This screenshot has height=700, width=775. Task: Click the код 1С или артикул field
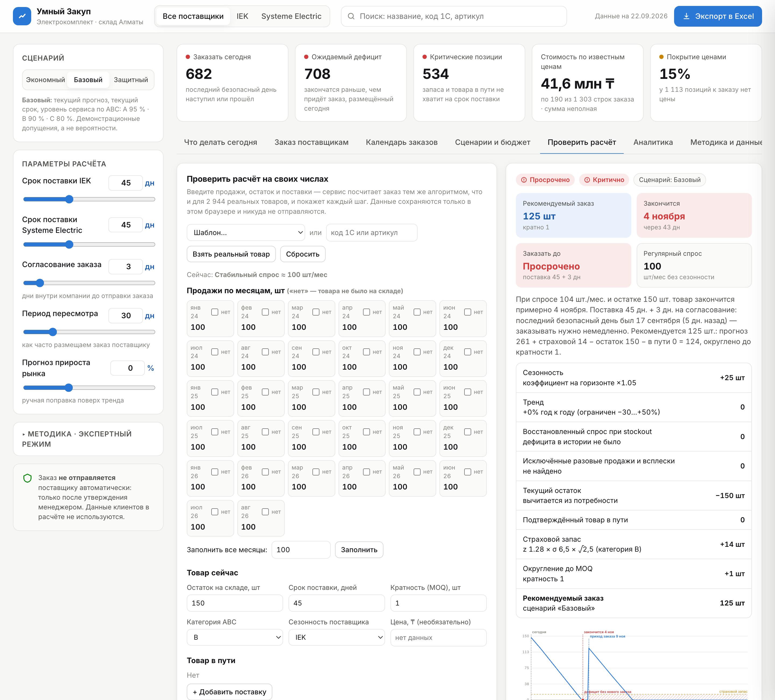click(371, 233)
